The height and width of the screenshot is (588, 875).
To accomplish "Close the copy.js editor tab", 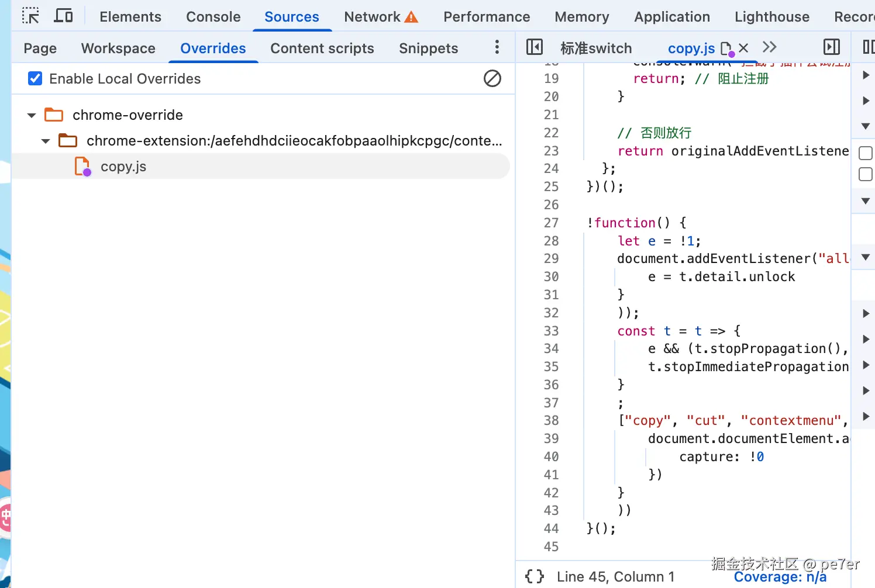I will point(743,48).
